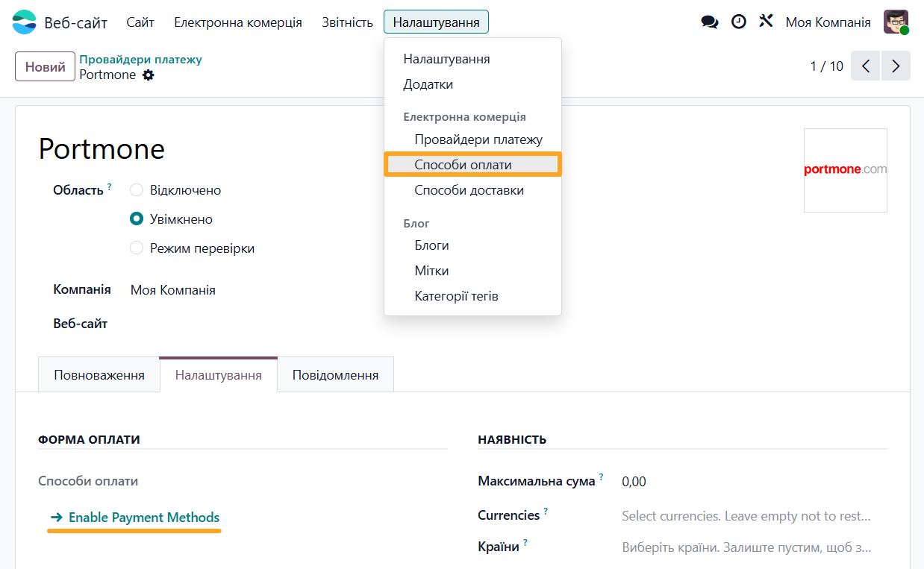Open the gear actions menu beside Portmone
Image resolution: width=924 pixels, height=569 pixels.
[149, 75]
